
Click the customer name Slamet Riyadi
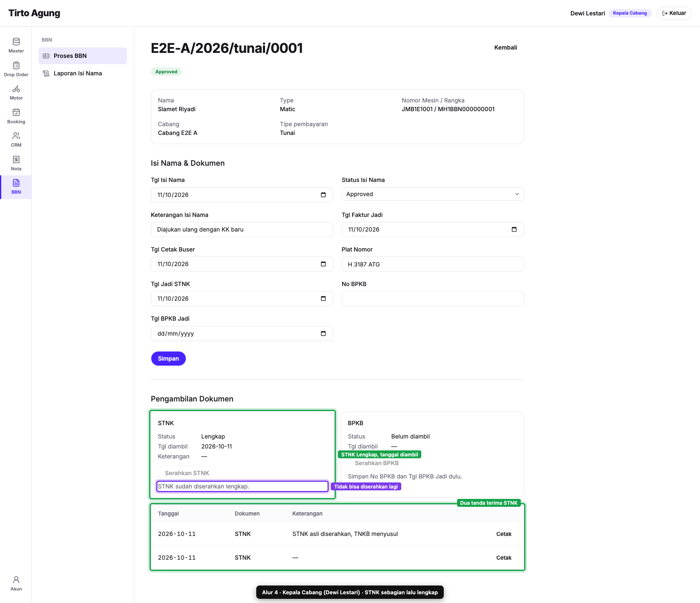pos(177,109)
